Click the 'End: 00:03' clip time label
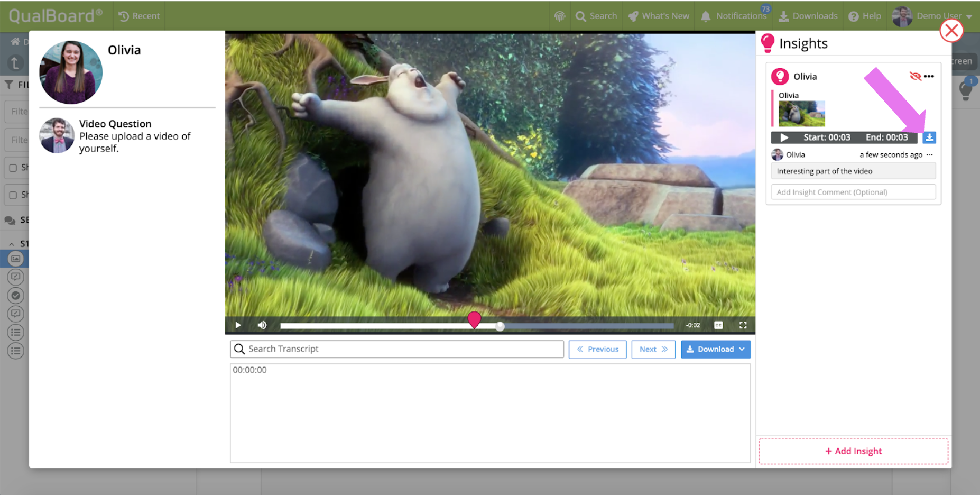Viewport: 980px width, 495px height. (887, 137)
